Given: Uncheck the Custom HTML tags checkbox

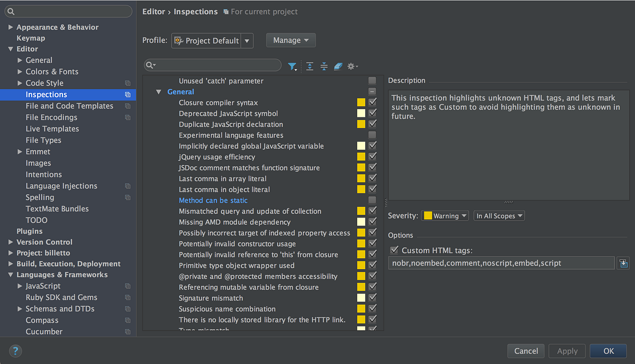Looking at the screenshot, I should click(394, 250).
